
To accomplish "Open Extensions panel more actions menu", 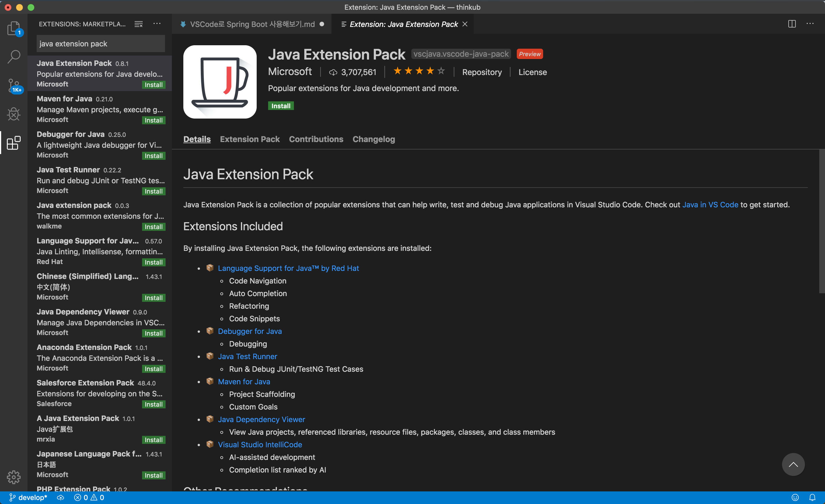I will [x=157, y=24].
